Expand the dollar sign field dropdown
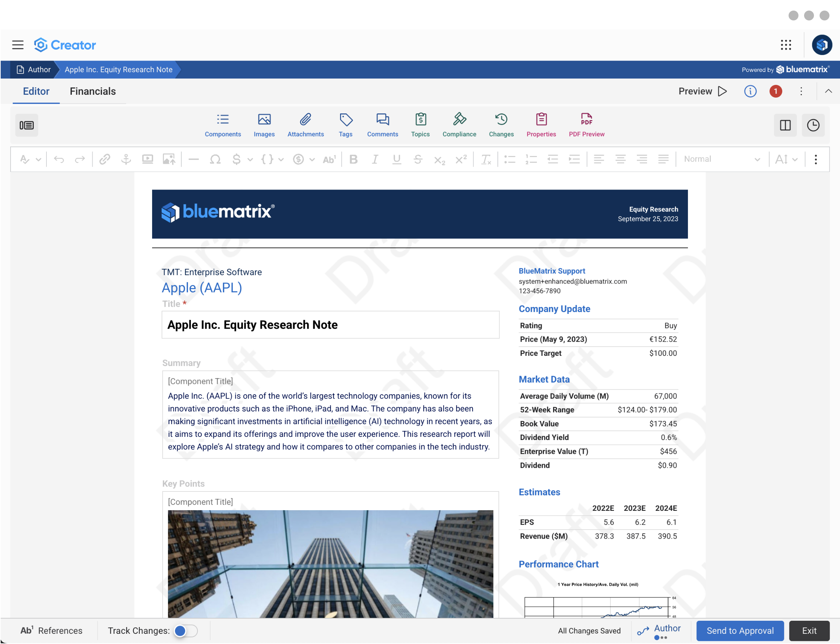 tap(250, 160)
